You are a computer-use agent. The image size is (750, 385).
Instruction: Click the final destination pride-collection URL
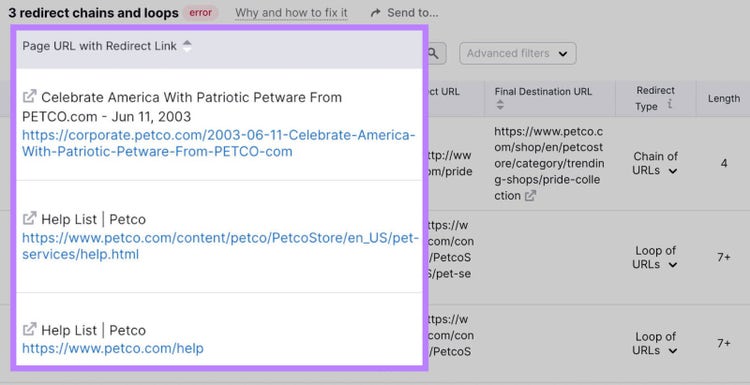pos(549,163)
